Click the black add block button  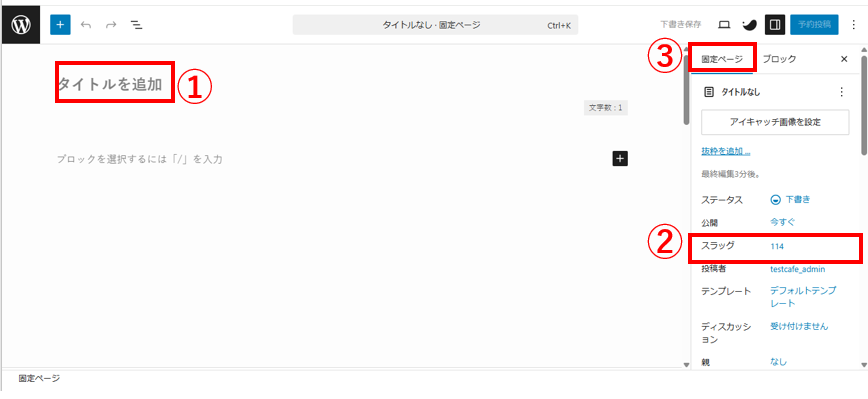620,159
